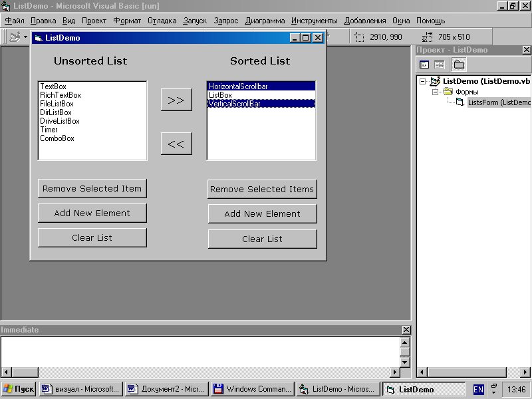This screenshot has height=399, width=532.
Task: Click Add New Element under Sorted List
Action: 262,213
